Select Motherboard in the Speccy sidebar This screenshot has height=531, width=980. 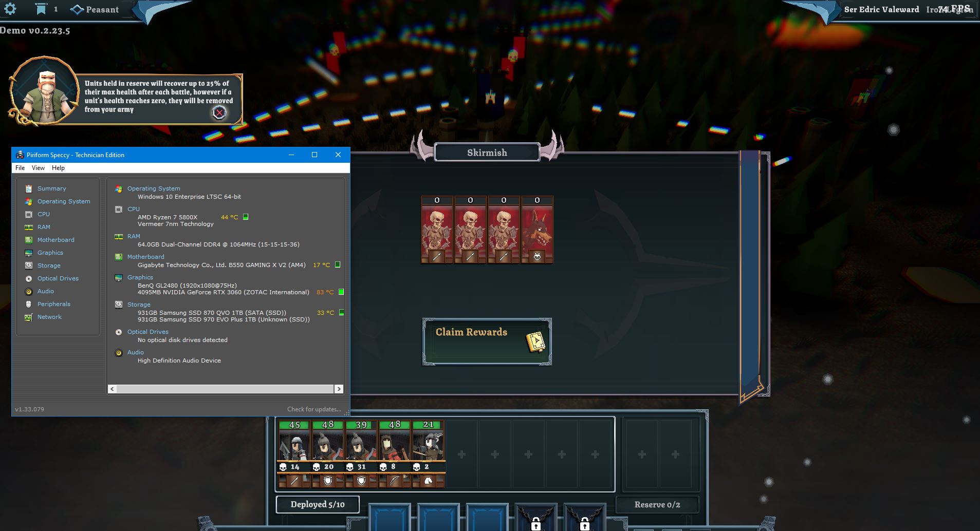click(56, 240)
